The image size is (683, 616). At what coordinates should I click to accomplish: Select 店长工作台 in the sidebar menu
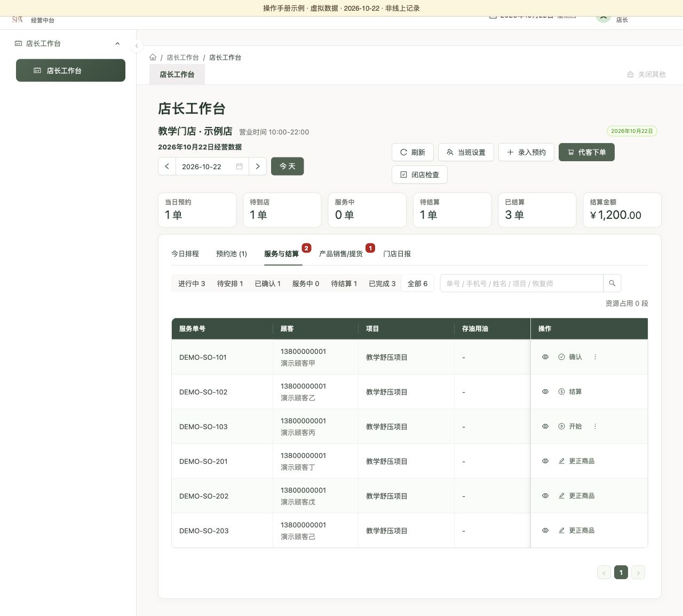70,70
